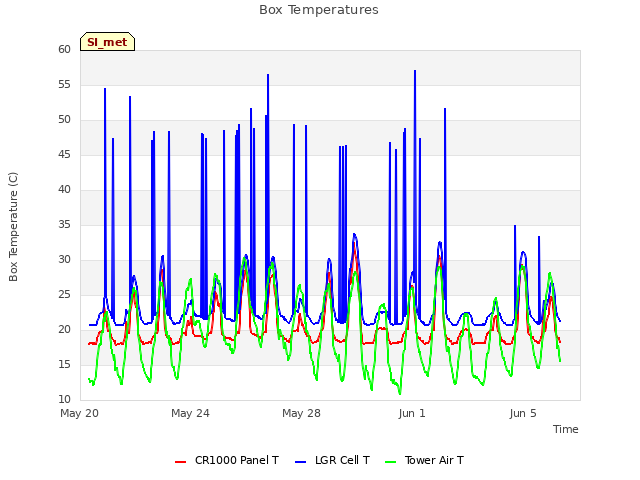The width and height of the screenshot is (640, 480).
Task: Click the Box Temperatures chart title
Action: pos(319,10)
